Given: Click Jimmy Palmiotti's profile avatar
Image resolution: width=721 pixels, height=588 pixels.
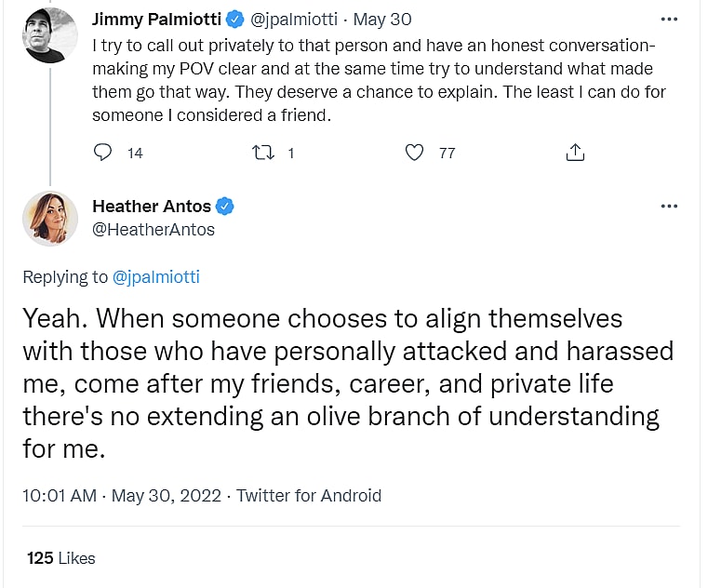Looking at the screenshot, I should (x=49, y=34).
